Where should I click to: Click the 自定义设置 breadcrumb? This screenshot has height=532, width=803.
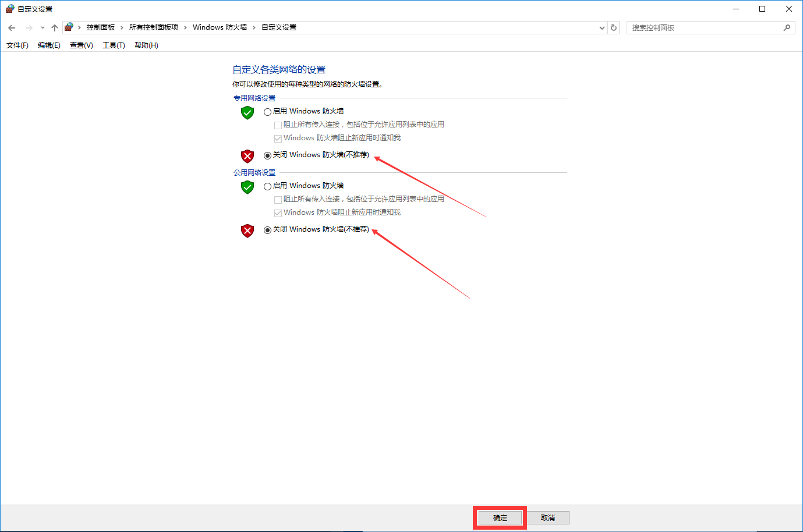pyautogui.click(x=279, y=27)
